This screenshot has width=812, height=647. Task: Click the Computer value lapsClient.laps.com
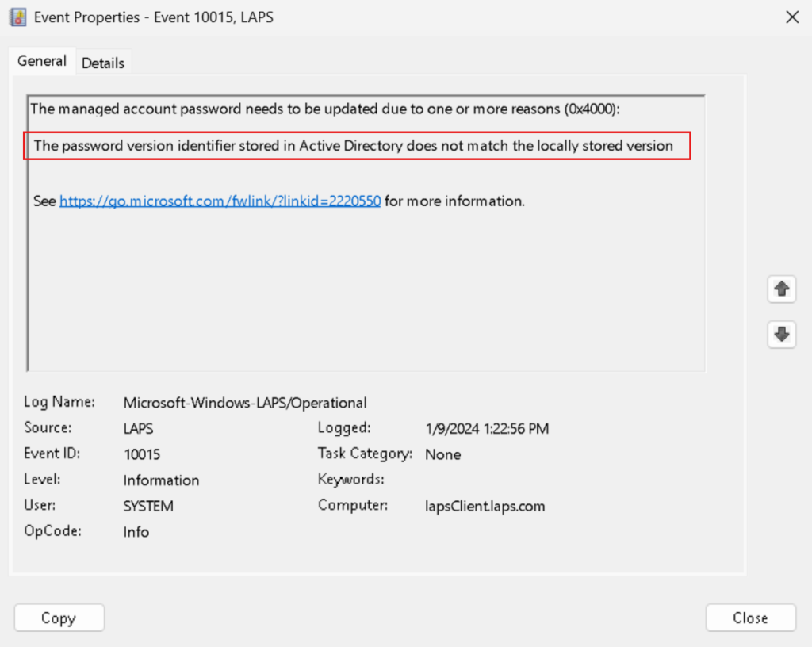[485, 506]
